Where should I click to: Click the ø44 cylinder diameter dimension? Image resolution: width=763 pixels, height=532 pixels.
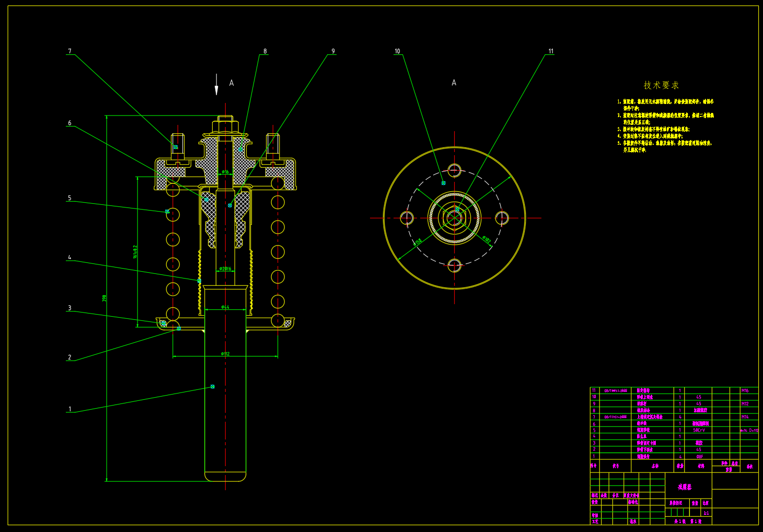point(225,307)
